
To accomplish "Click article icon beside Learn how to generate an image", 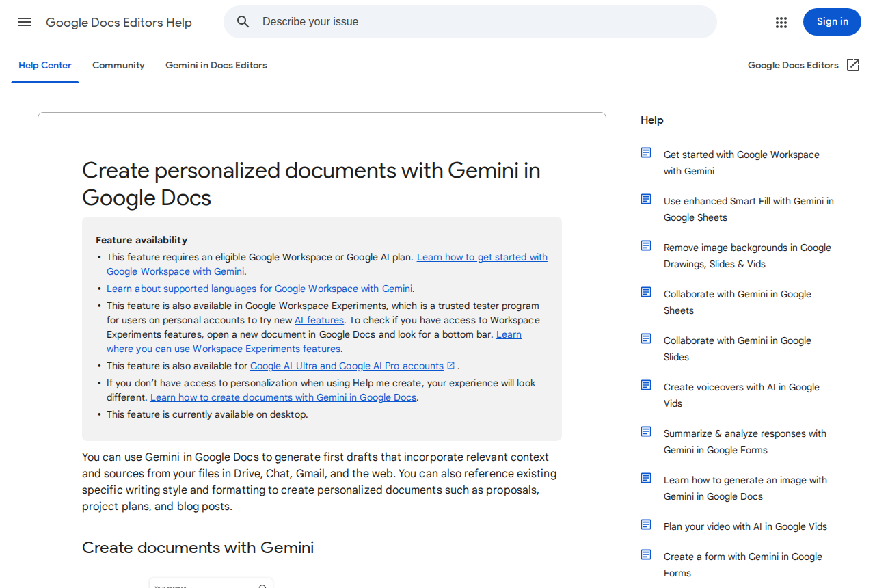I will (x=646, y=478).
